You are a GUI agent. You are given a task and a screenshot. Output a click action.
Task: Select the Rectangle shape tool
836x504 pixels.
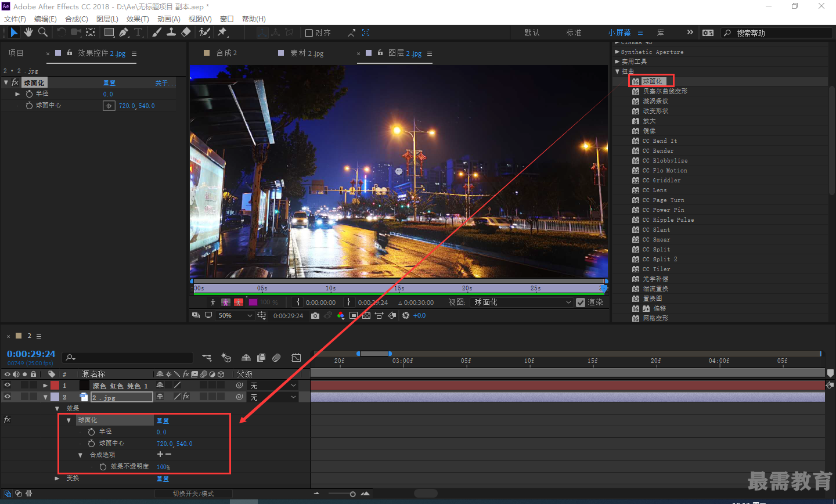tap(109, 33)
